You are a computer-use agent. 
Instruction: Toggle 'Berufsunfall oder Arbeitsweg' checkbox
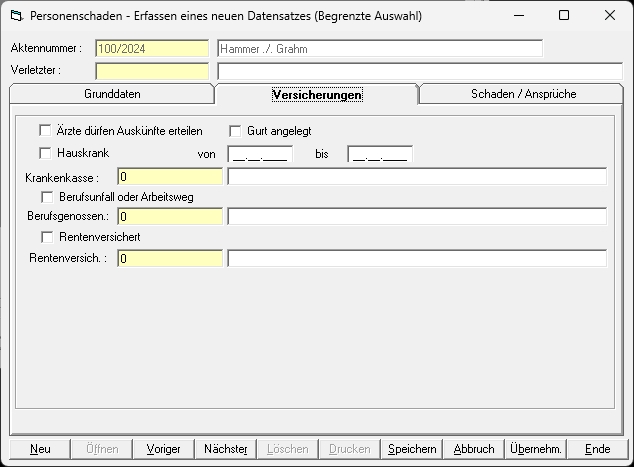click(47, 197)
